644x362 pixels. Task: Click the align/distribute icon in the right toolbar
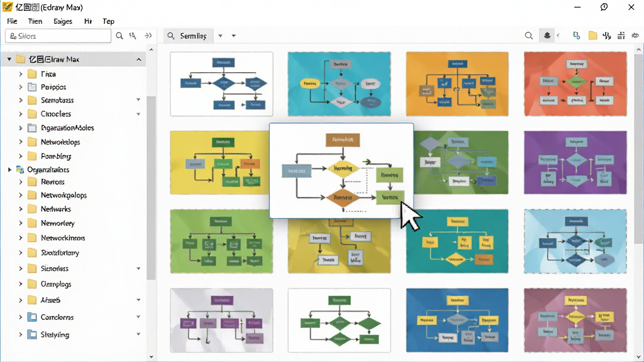[621, 36]
